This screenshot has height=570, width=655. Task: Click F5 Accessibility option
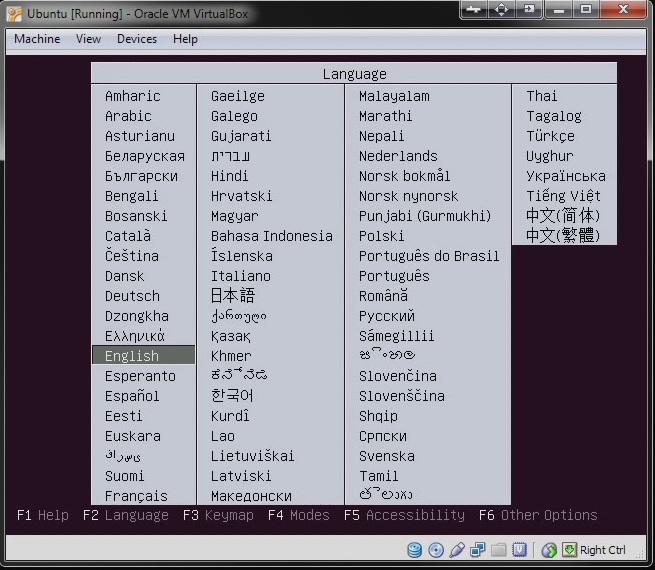tap(404, 515)
